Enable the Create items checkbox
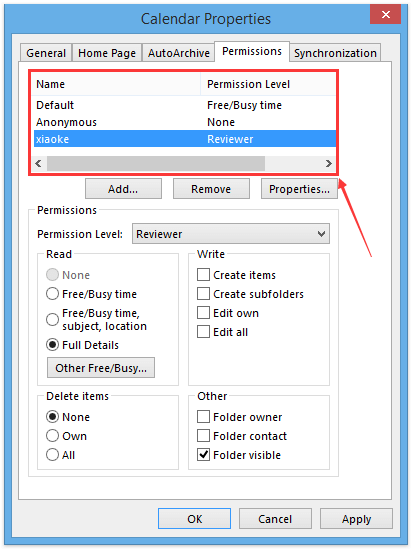Viewport: 413px width, 552px height. (204, 275)
